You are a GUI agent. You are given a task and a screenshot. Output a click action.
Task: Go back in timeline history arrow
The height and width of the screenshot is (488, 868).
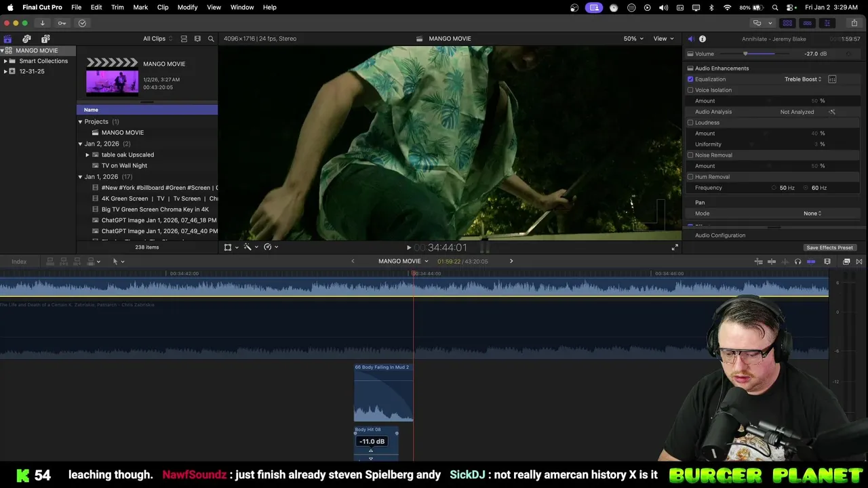(x=353, y=262)
